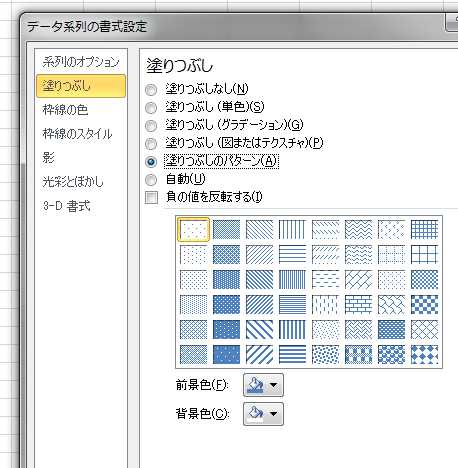The image size is (458, 468).
Task: Enable 負の値を反転する checkbox
Action: [151, 197]
